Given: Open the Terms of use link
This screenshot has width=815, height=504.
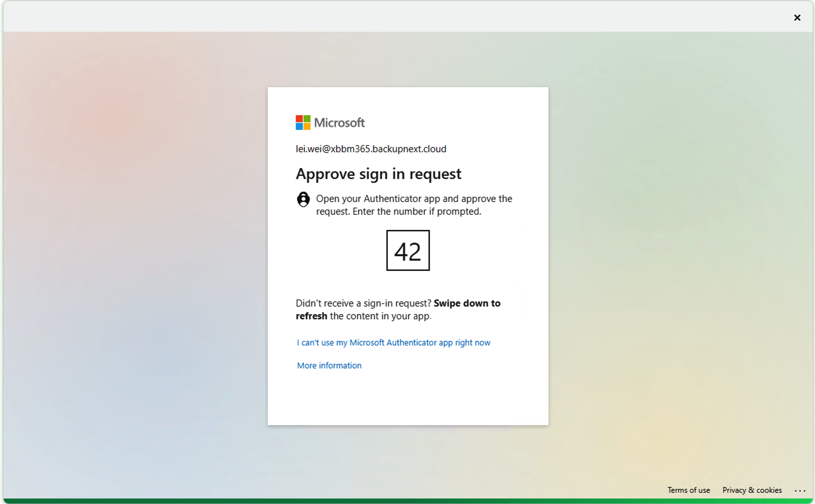Looking at the screenshot, I should [688, 490].
